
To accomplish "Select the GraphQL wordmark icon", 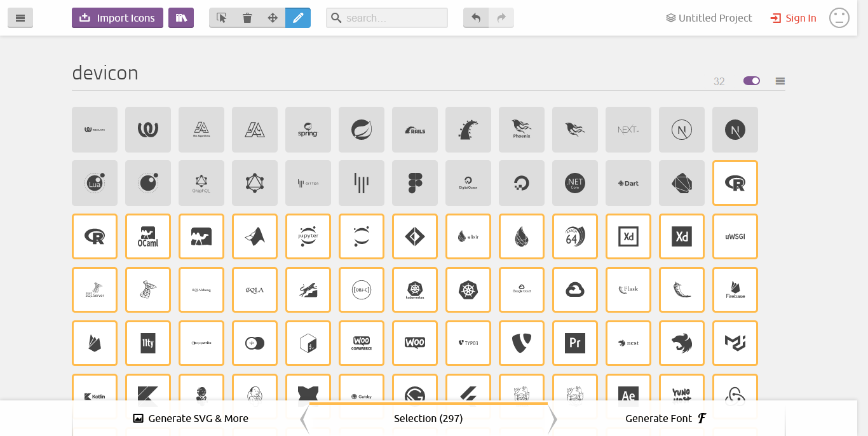I will 201,183.
